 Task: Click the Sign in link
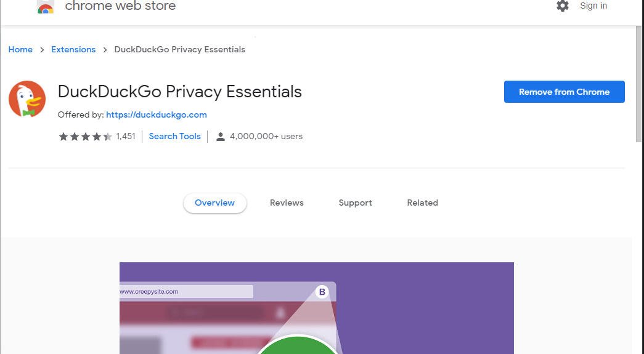[x=593, y=6]
